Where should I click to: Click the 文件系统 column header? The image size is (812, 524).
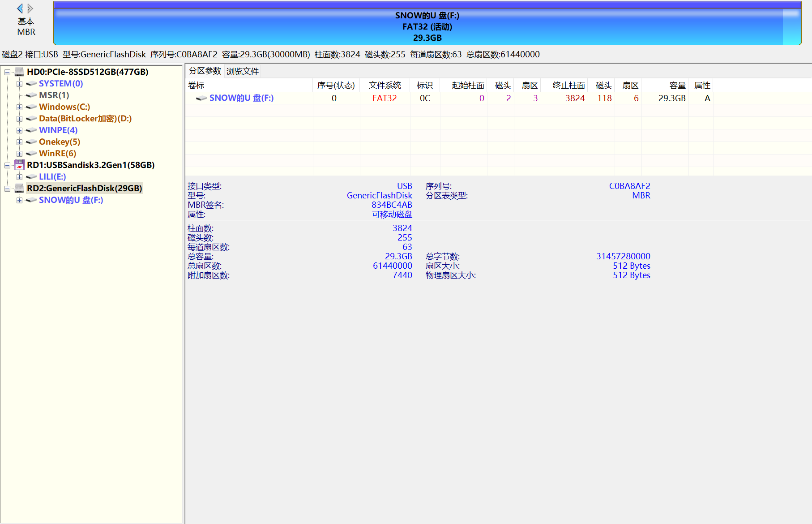coord(385,85)
